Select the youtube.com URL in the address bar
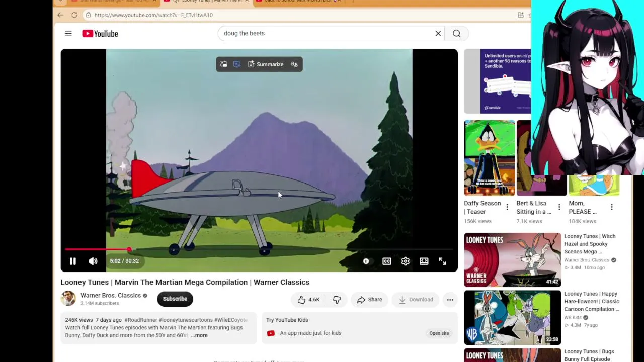The height and width of the screenshot is (362, 644). (153, 15)
